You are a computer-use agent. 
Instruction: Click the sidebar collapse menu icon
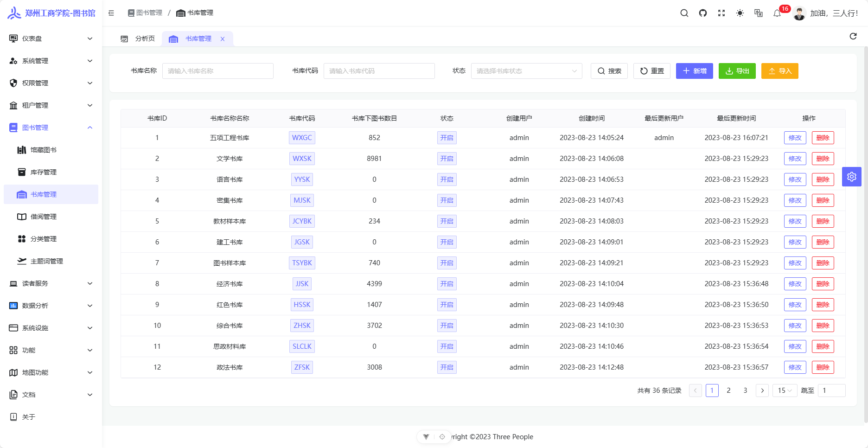click(111, 13)
